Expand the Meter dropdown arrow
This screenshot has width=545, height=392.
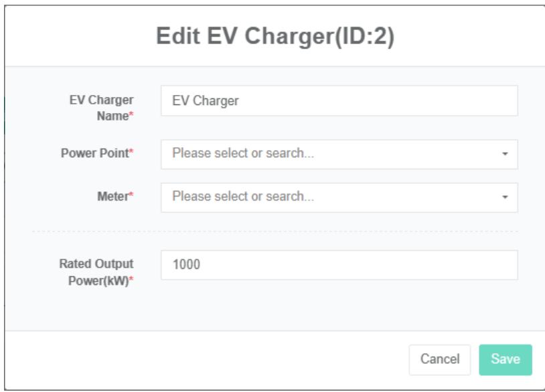505,197
